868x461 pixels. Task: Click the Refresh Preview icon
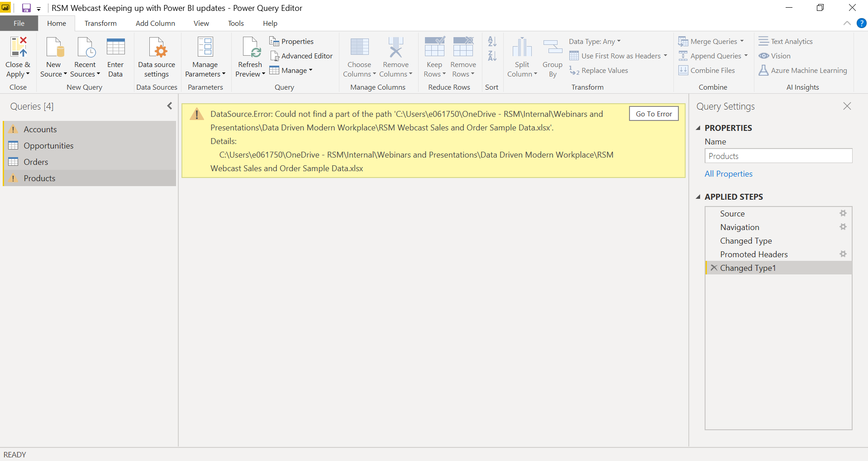point(250,47)
